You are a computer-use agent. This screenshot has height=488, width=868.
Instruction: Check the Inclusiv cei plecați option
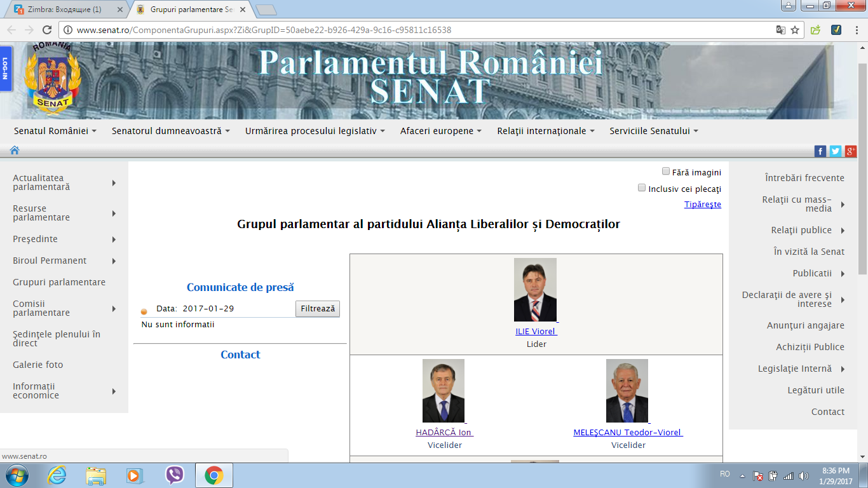642,188
